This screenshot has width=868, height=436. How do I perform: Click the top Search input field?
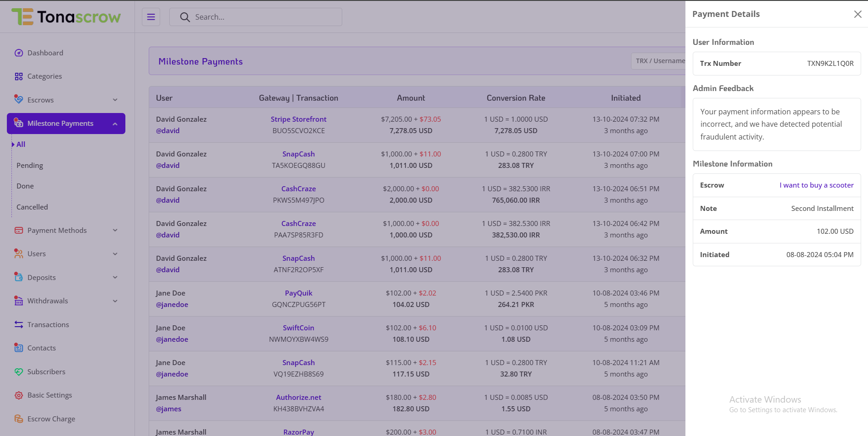(x=263, y=17)
